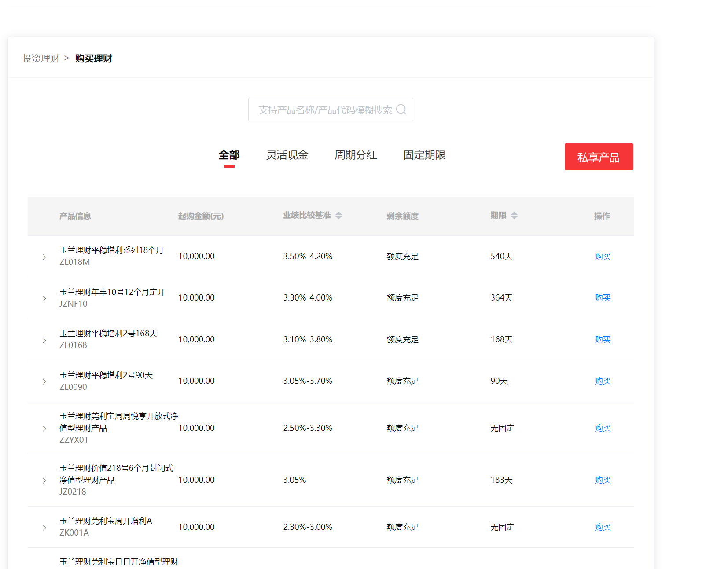Click 无固定 term for ZK001A

pyautogui.click(x=502, y=527)
